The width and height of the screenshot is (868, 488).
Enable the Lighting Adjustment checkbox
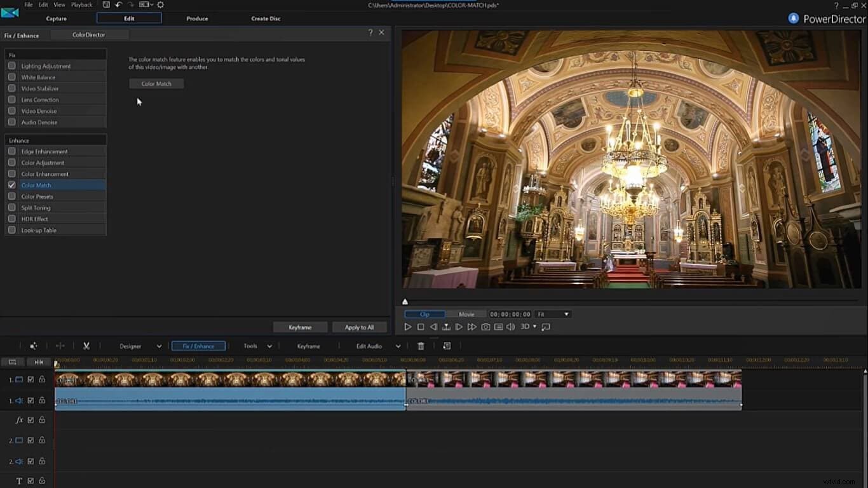(x=11, y=65)
